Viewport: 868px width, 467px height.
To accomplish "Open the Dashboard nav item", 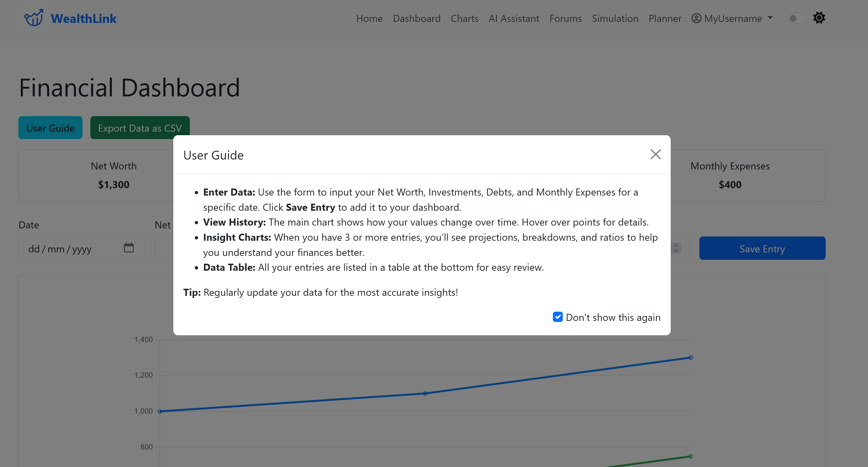I will point(416,18).
